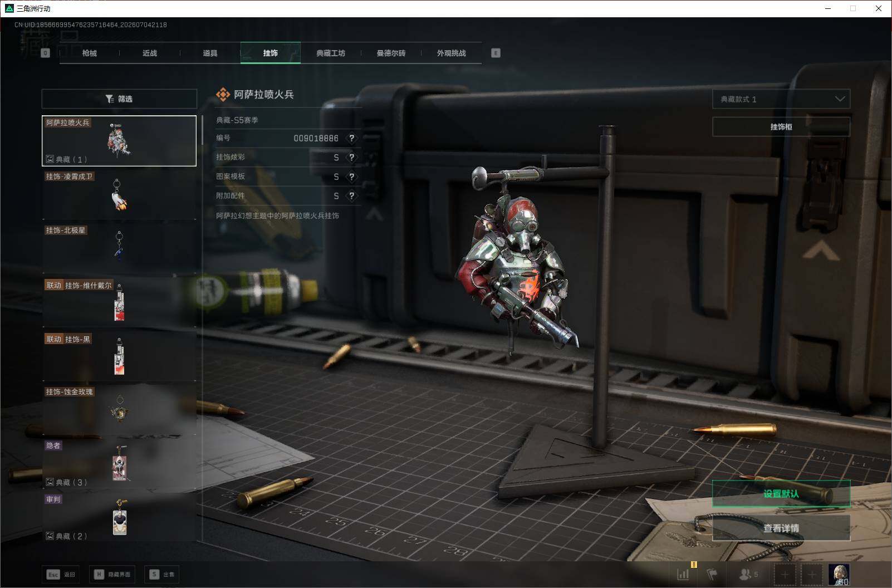Switch to the 枪械 tab
892x588 pixels.
(90, 53)
